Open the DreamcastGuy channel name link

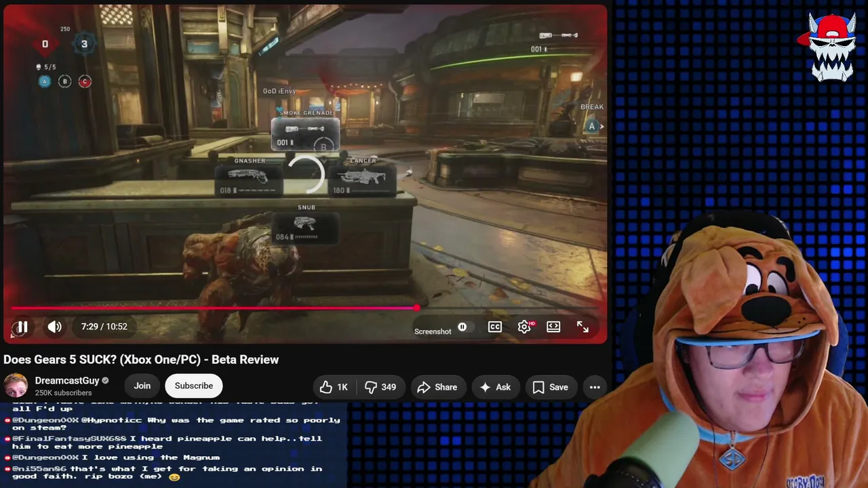click(x=67, y=381)
